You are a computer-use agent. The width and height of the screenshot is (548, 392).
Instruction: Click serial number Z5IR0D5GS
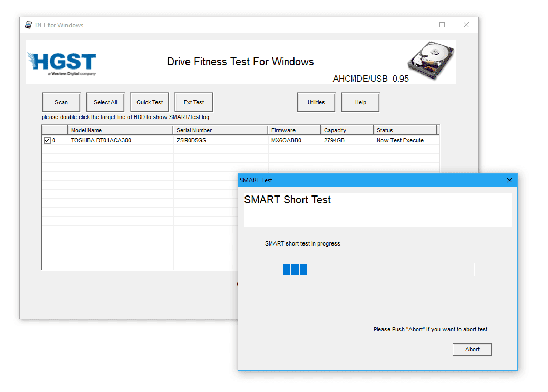tap(191, 141)
